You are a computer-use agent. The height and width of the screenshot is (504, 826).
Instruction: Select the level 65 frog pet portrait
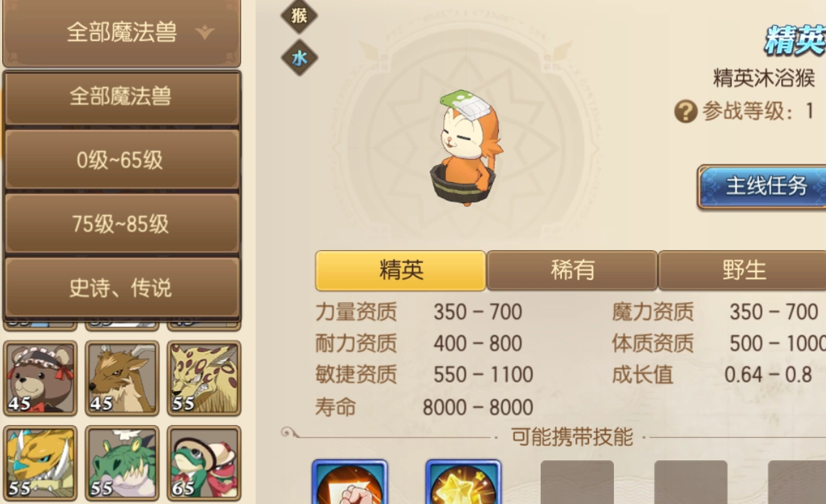(204, 463)
